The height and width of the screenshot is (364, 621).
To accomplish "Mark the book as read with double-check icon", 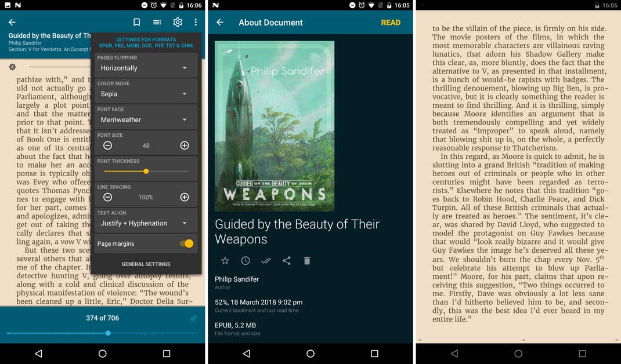I will point(266,261).
